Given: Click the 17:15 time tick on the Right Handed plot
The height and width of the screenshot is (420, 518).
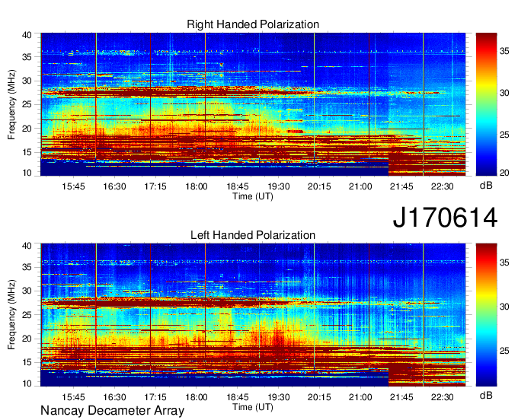Looking at the screenshot, I should [x=155, y=186].
